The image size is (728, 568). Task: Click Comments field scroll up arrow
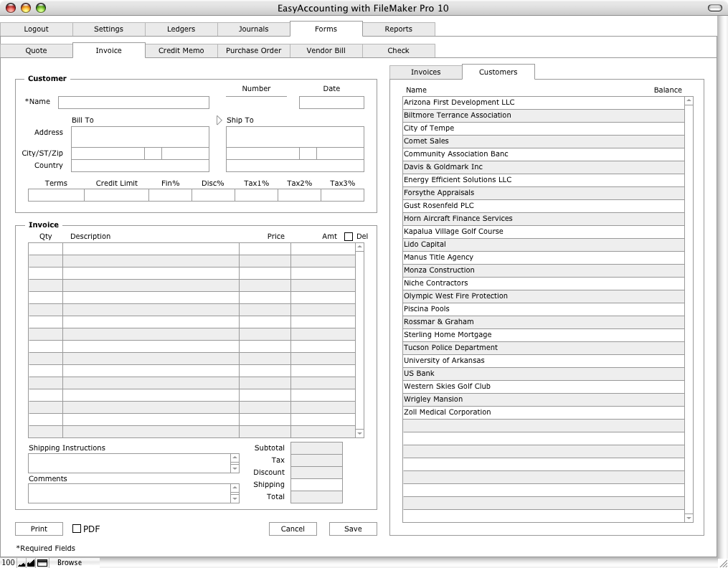tap(235, 488)
